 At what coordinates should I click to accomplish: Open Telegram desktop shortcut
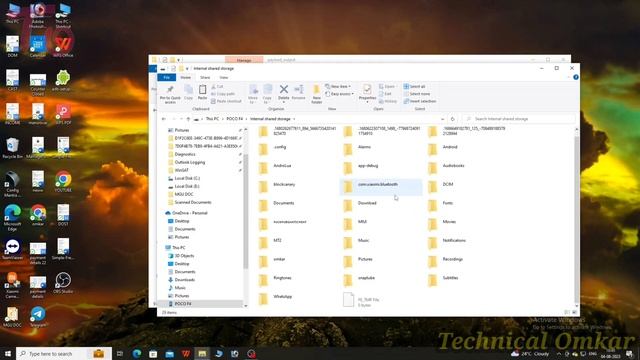pyautogui.click(x=38, y=317)
